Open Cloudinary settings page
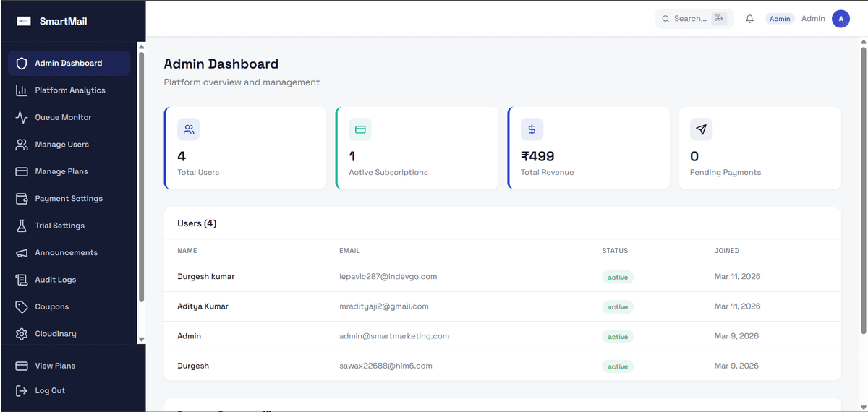This screenshot has width=868, height=412. (69, 334)
